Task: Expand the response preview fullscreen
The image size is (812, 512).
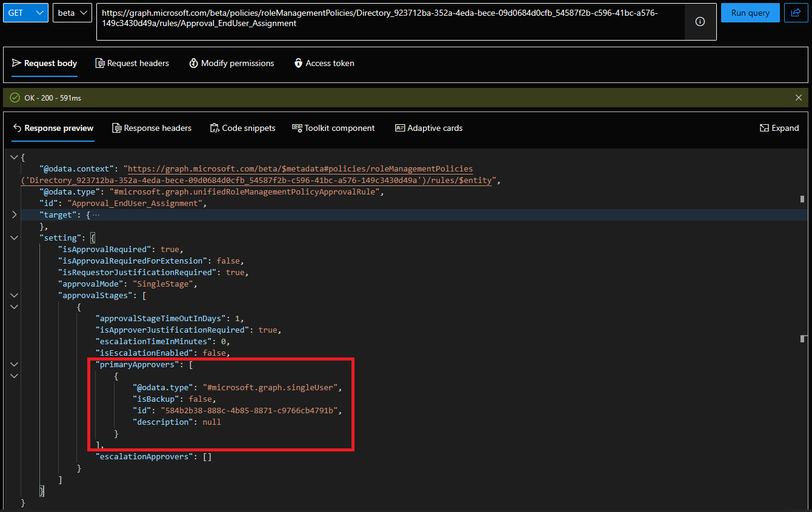Action: pyautogui.click(x=779, y=128)
